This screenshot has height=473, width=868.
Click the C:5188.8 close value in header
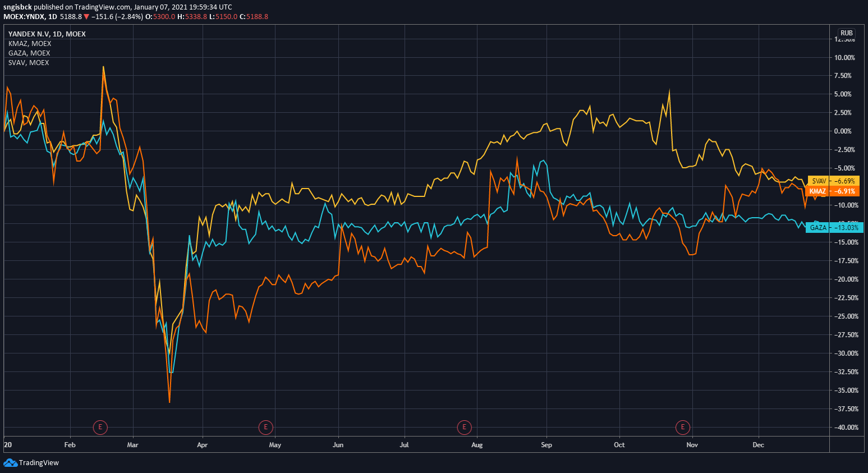click(254, 17)
